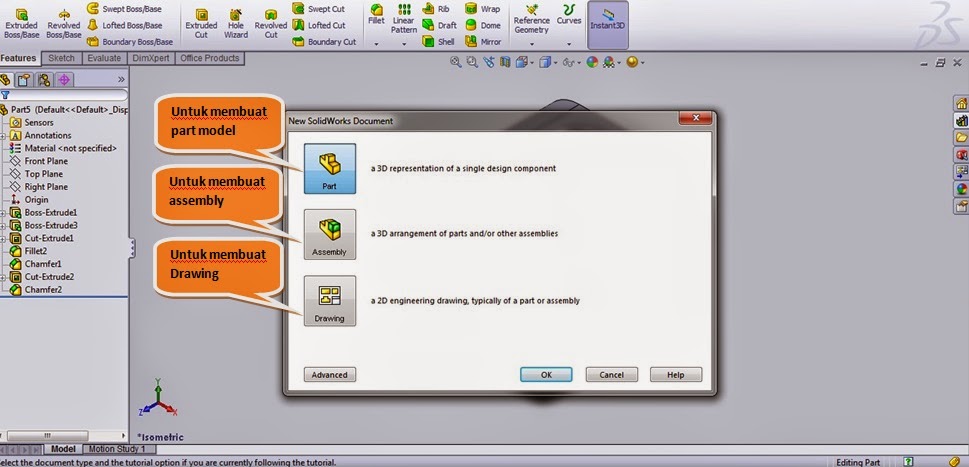This screenshot has width=969, height=467.
Task: Switch to the Sketch tab
Action: (62, 59)
